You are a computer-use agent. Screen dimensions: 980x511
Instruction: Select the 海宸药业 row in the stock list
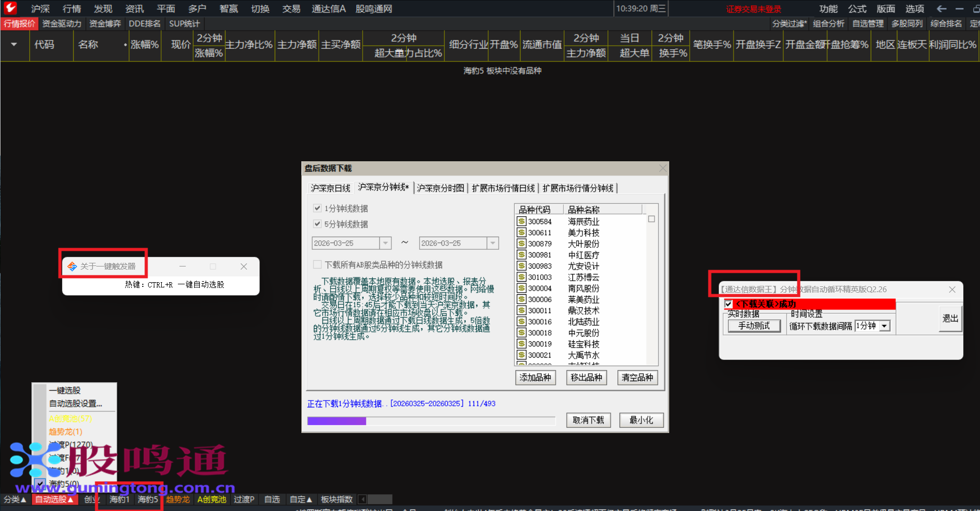580,221
